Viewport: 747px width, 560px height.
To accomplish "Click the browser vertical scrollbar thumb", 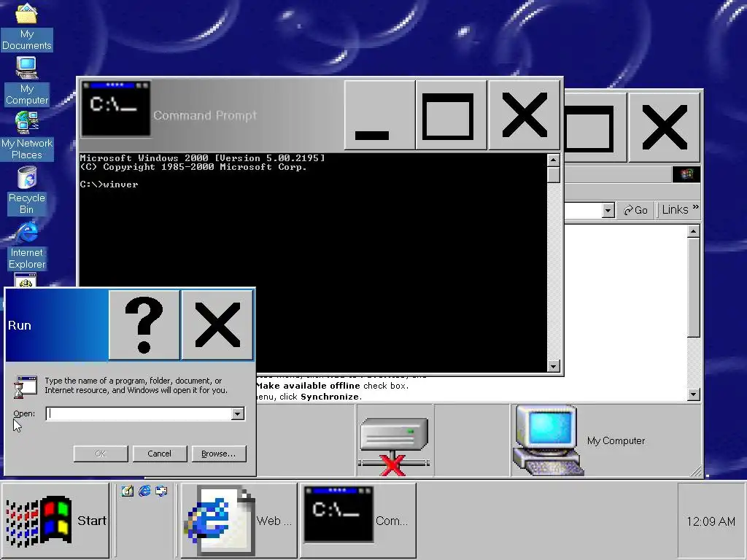I will click(694, 287).
